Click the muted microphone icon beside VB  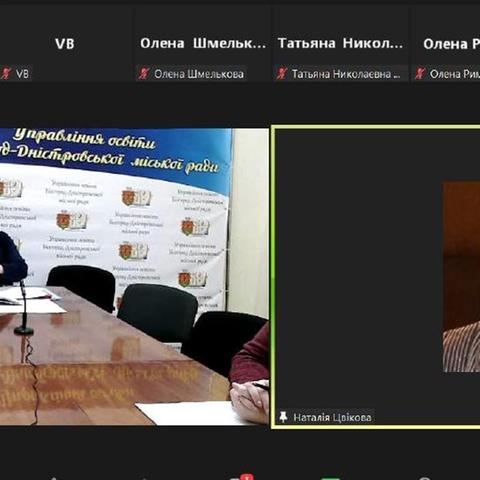6,74
